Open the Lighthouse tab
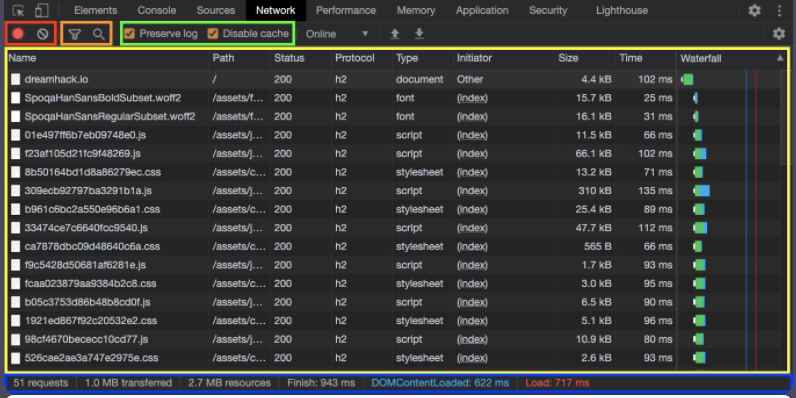 [622, 10]
